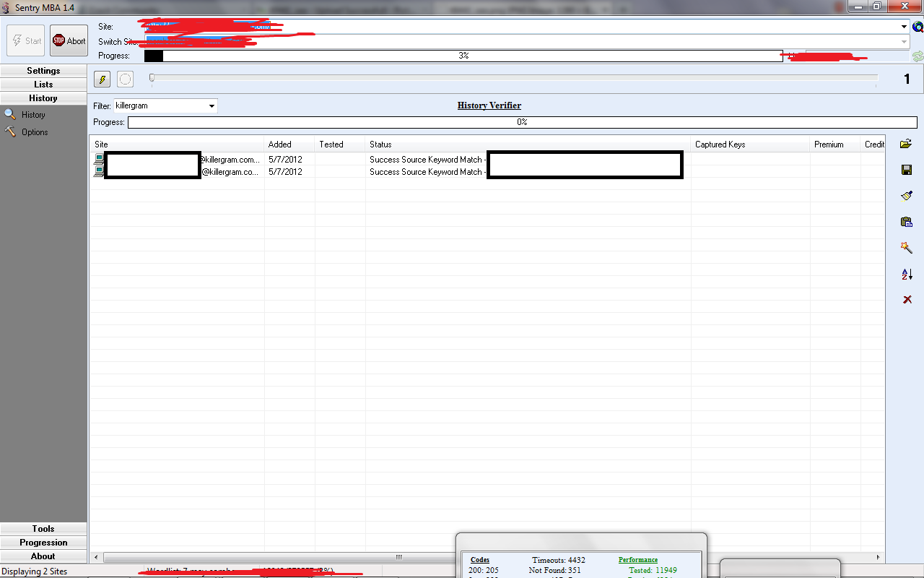Click the 'Timeouts: 4432' statistic text
Image resolution: width=924 pixels, height=578 pixels.
(x=559, y=560)
